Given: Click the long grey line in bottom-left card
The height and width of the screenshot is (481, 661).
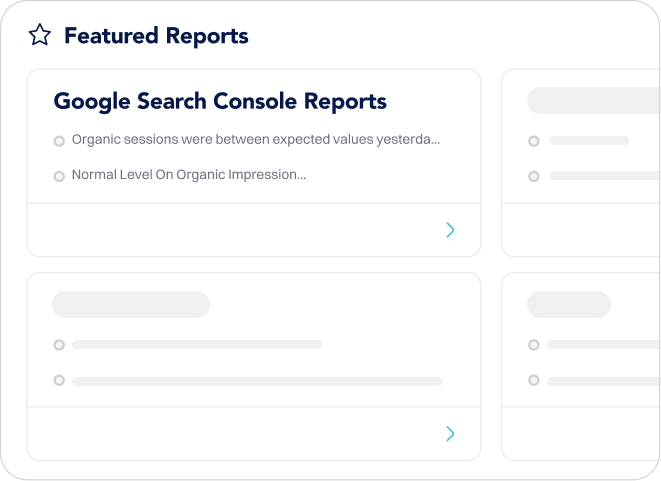Looking at the screenshot, I should pyautogui.click(x=258, y=382).
